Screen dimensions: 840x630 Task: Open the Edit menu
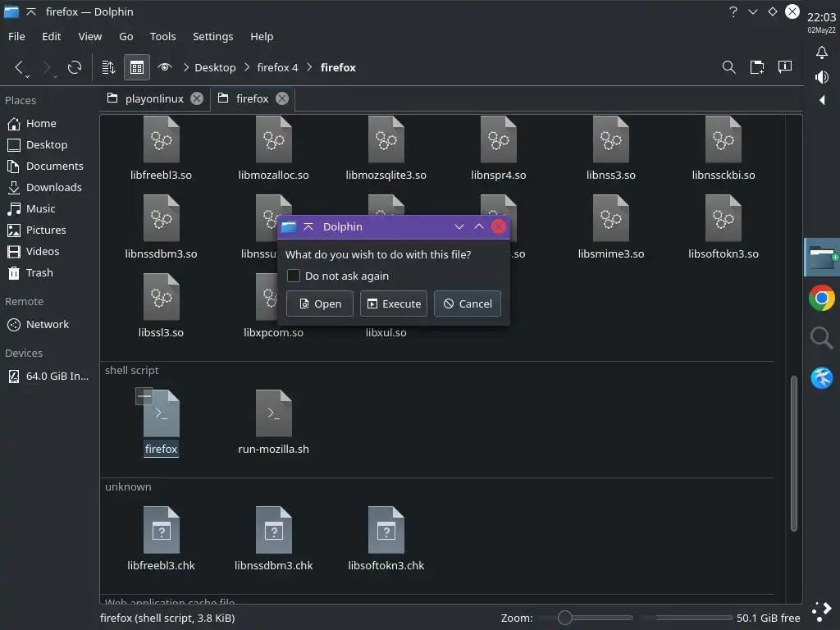tap(52, 36)
